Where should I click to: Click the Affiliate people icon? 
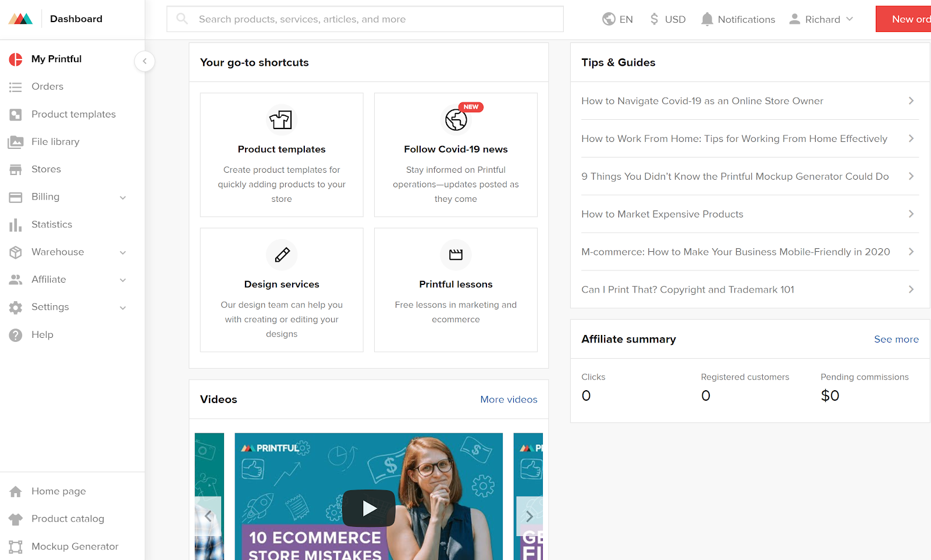pos(16,280)
